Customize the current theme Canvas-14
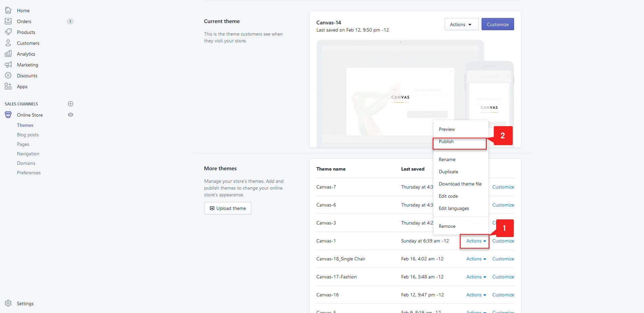Screen dimensions: 644x313 click(497, 24)
